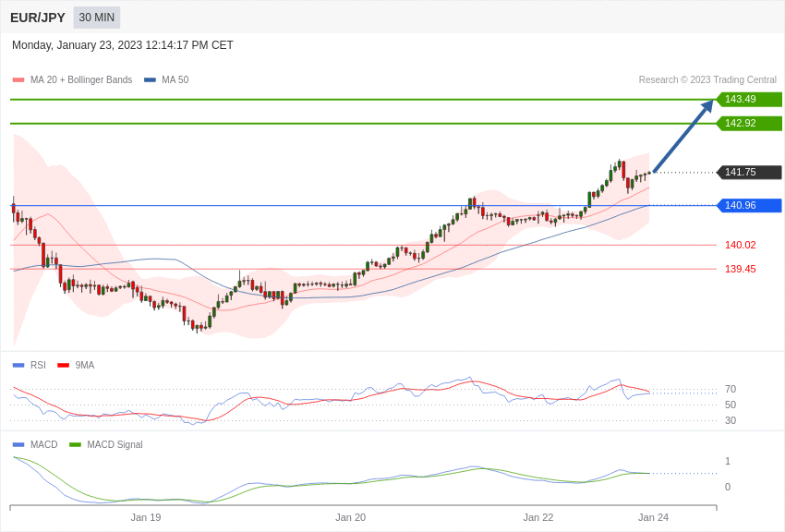Click the 9MA legend swatch
Viewport: 785px width, 532px height.
click(63, 365)
